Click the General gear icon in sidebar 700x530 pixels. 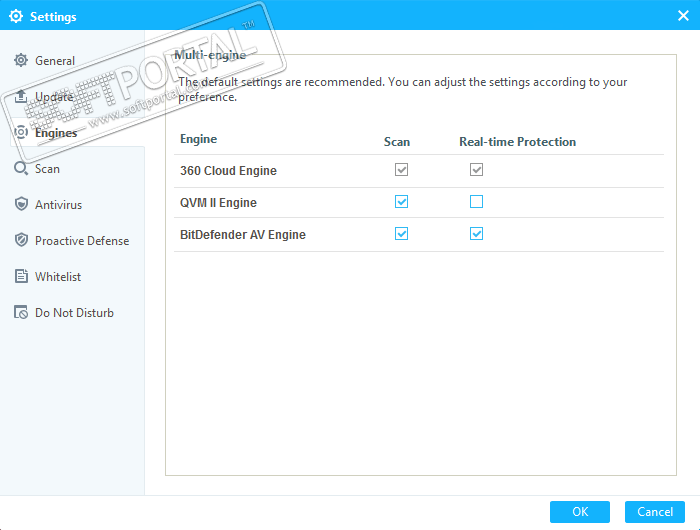(x=21, y=60)
